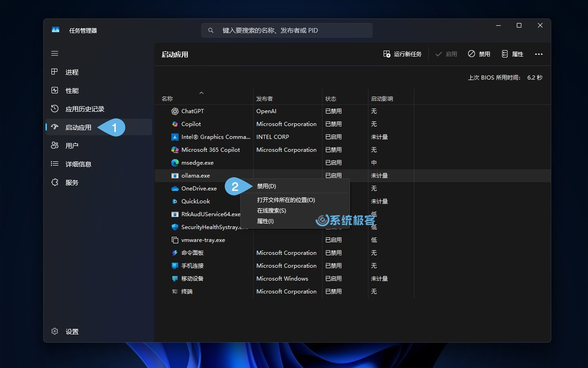Viewport: 588px width, 368px height.
Task: Click the 终端 terminal icon
Action: coord(175,292)
